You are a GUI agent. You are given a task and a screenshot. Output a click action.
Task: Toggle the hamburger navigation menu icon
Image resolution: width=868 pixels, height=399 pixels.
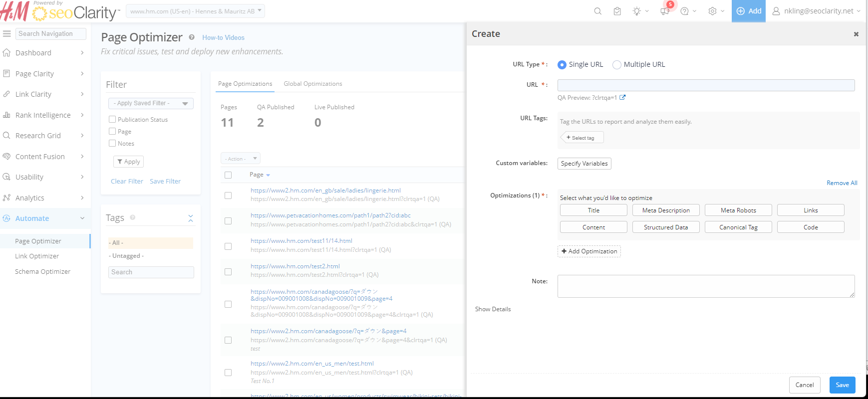[7, 34]
